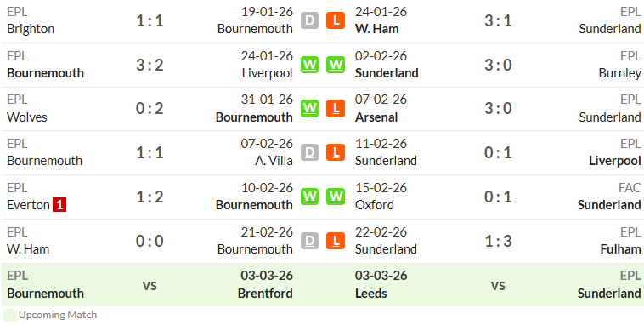Viewport: 644px width, 325px height.
Task: Click the W badge for Oxford vs Sunderland
Action: [336, 197]
